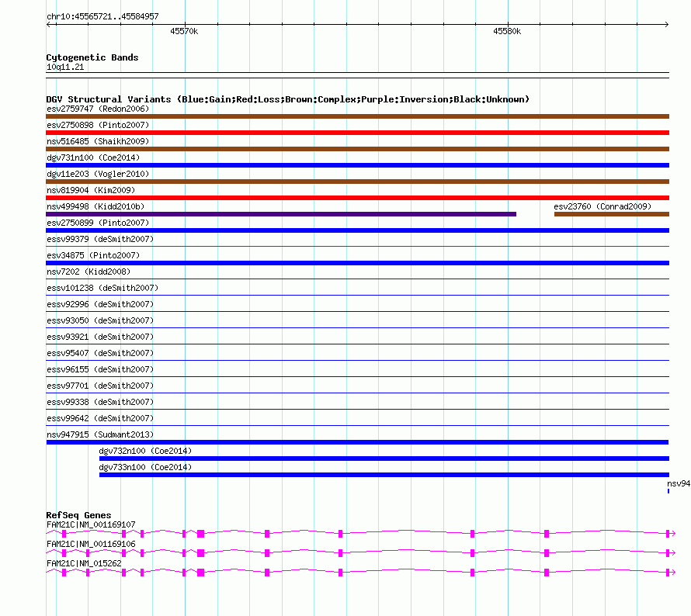Click the widest exon block of FAM21C NM_001169107
The image size is (691, 616).
tap(200, 534)
